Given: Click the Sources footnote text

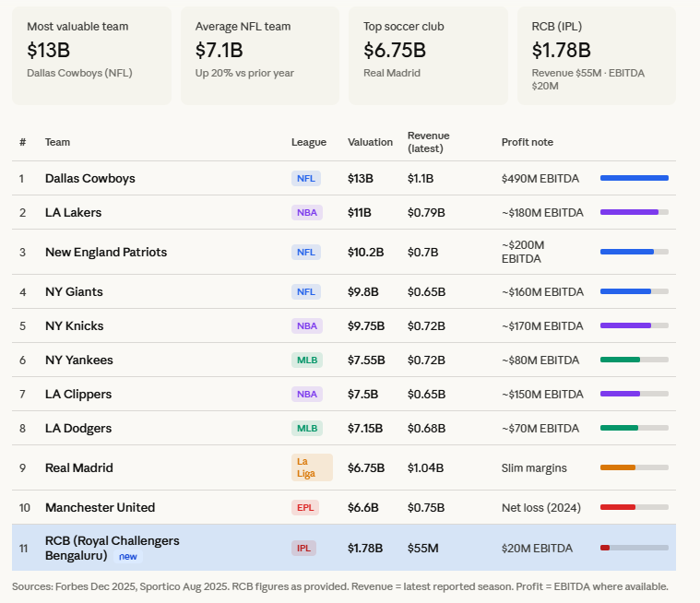Looking at the screenshot, I should pos(340,586).
